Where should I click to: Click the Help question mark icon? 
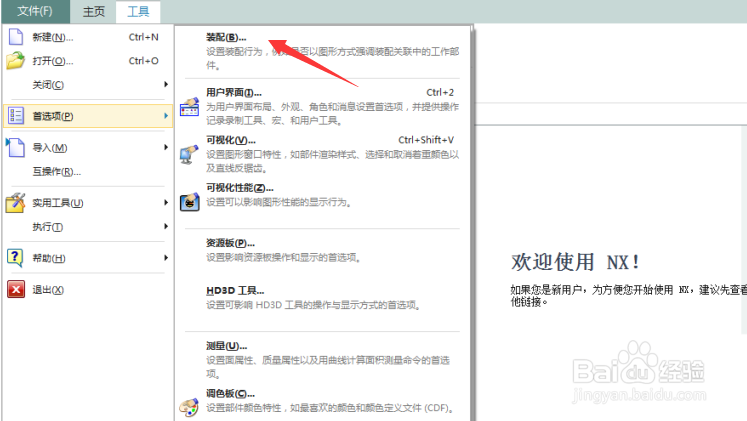(x=16, y=258)
